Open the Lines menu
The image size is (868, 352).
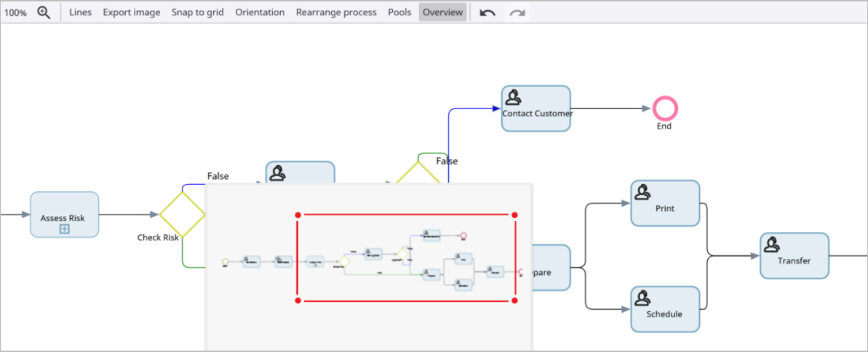click(80, 12)
